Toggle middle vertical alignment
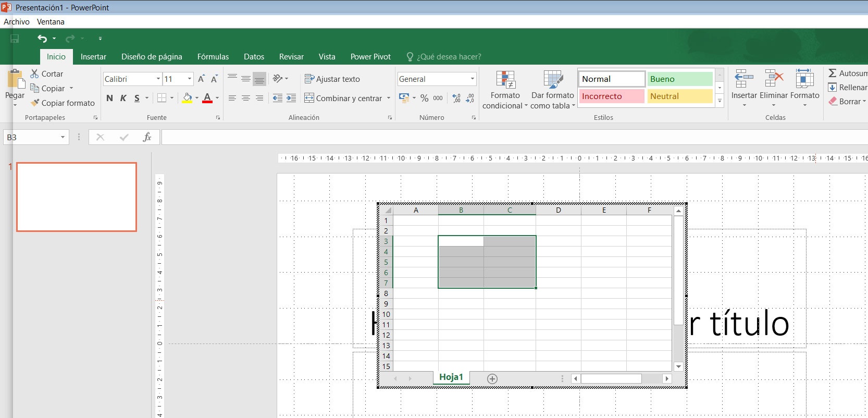 (x=246, y=79)
